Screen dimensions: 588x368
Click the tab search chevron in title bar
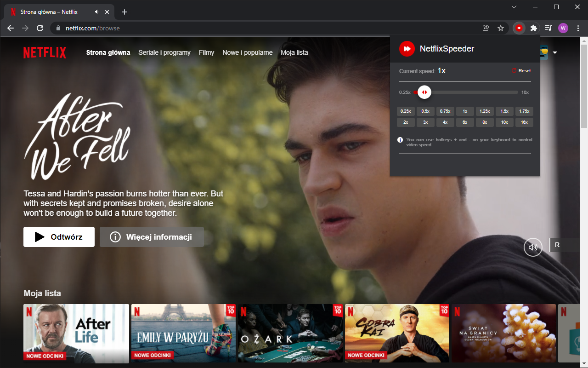coord(514,7)
